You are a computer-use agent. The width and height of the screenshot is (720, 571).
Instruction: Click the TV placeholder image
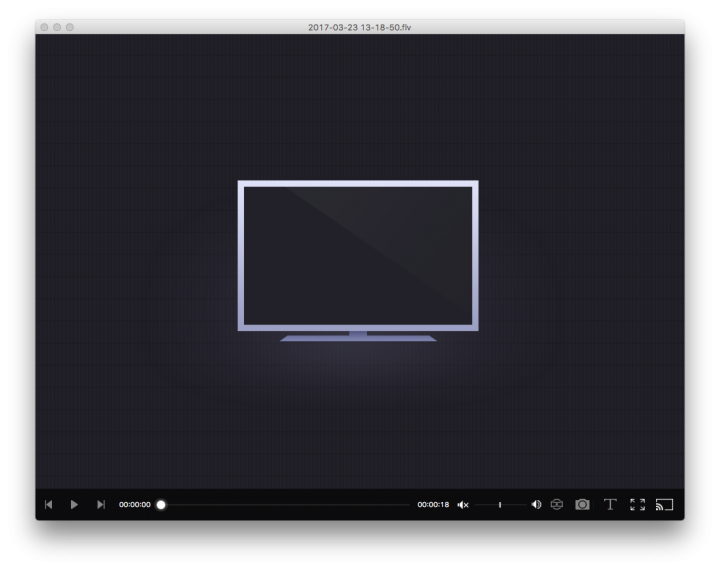[x=358, y=261]
